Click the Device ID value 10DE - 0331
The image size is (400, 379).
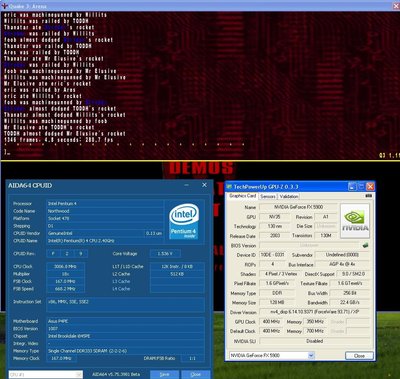click(x=272, y=255)
